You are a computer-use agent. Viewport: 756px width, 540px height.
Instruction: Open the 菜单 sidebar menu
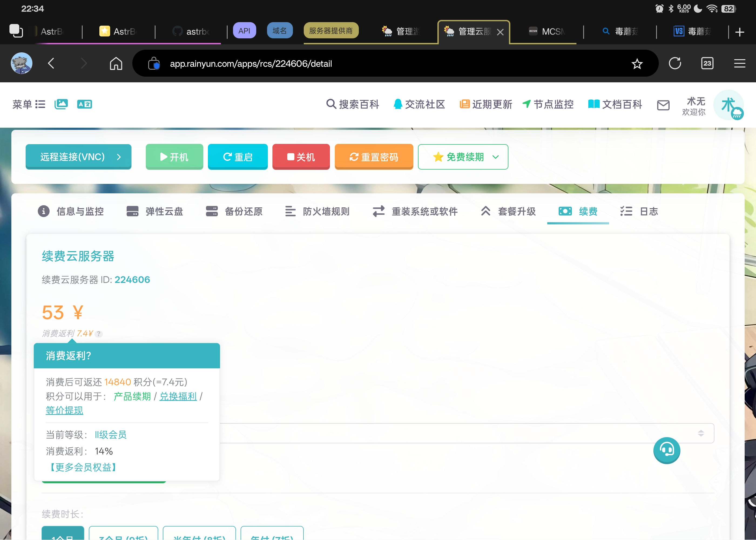pos(29,104)
